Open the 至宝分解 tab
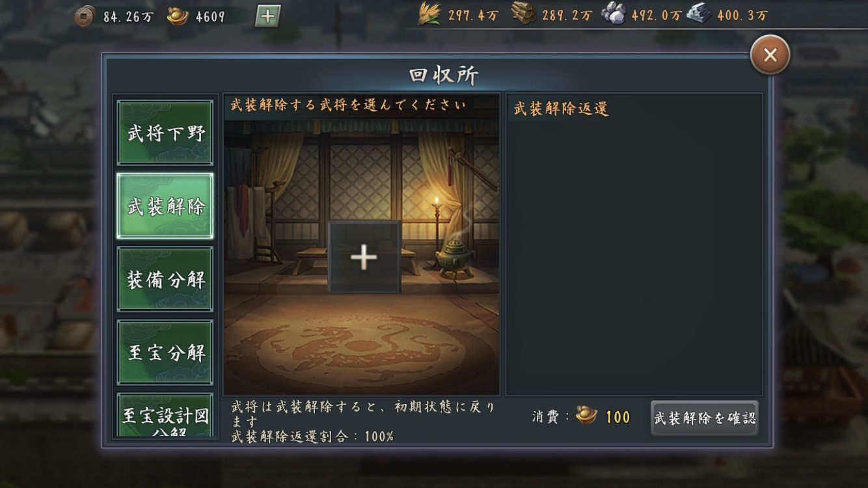Viewport: 868px width, 488px height. 165,353
